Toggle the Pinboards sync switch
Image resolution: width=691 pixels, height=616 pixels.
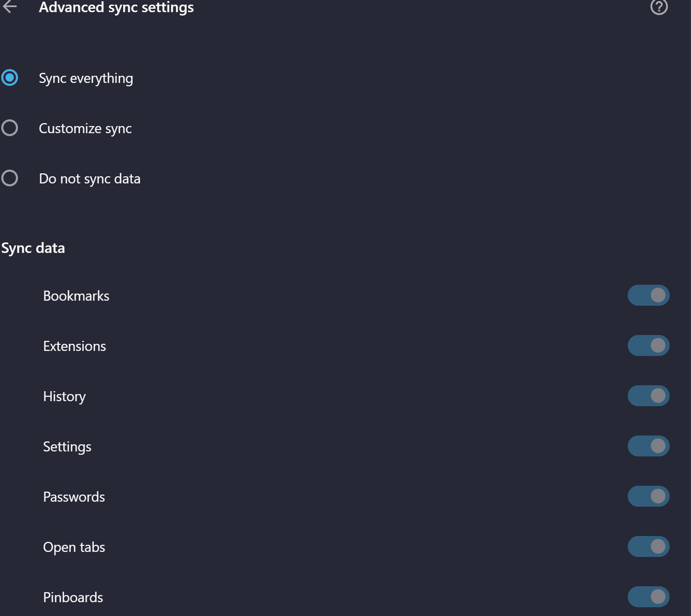tap(648, 597)
